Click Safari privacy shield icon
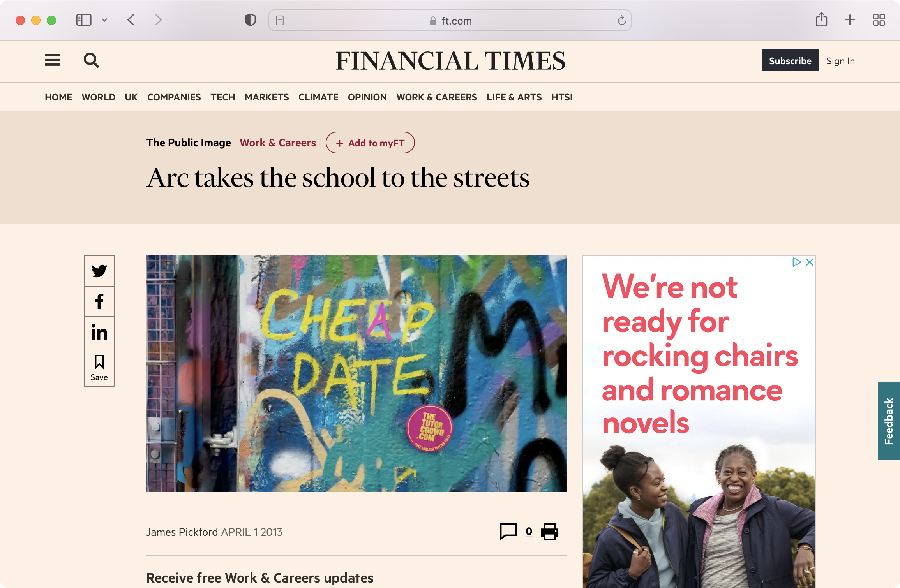 point(250,20)
